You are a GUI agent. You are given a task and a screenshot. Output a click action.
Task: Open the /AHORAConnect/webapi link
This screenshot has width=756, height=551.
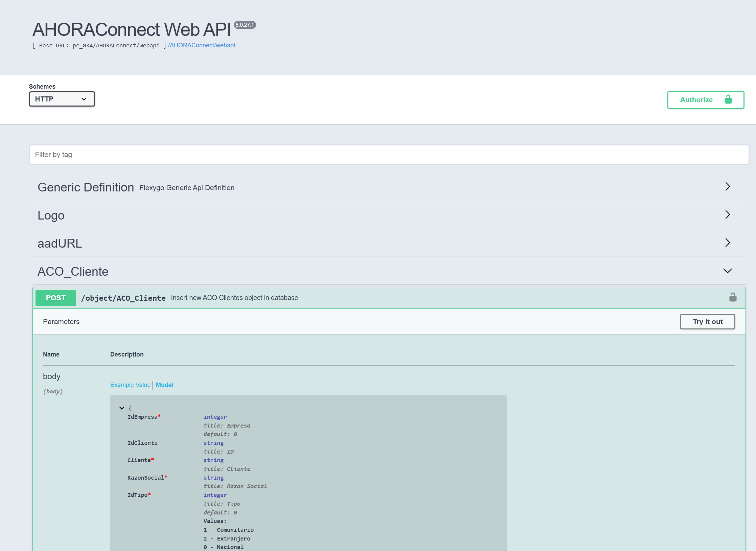click(202, 45)
